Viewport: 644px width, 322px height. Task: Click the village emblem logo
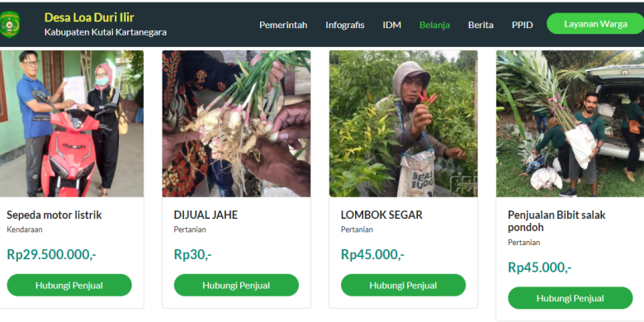pyautogui.click(x=9, y=25)
